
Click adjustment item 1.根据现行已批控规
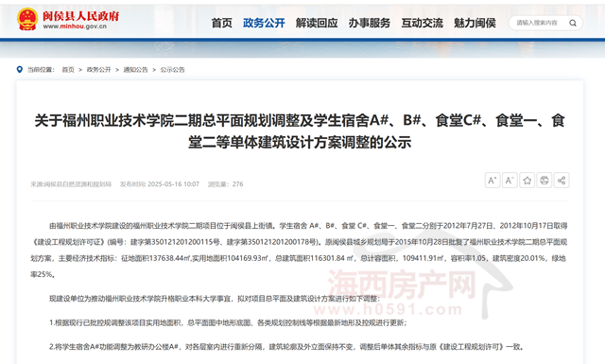(228, 322)
